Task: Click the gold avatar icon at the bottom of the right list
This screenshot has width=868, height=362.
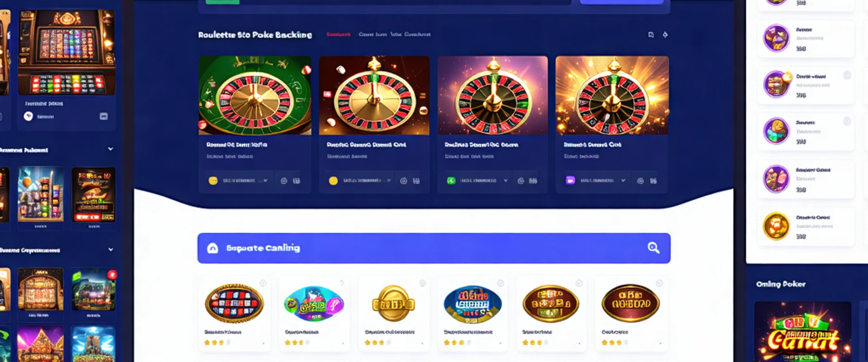Action: click(x=776, y=226)
